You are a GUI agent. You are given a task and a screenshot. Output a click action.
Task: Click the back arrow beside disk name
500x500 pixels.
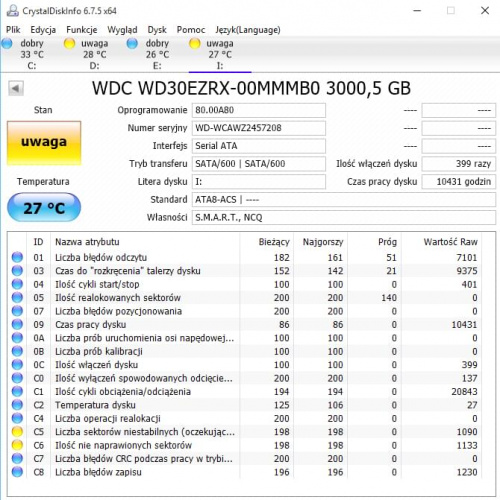point(16,89)
